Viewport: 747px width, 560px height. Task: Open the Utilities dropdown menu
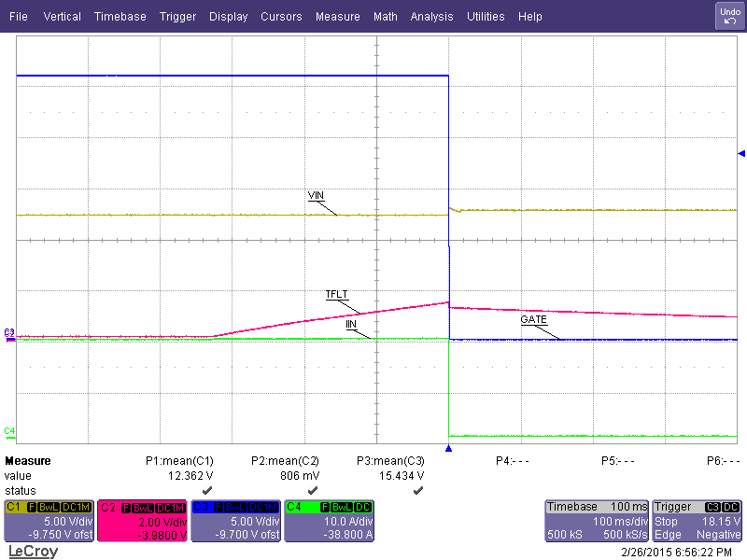click(x=486, y=16)
